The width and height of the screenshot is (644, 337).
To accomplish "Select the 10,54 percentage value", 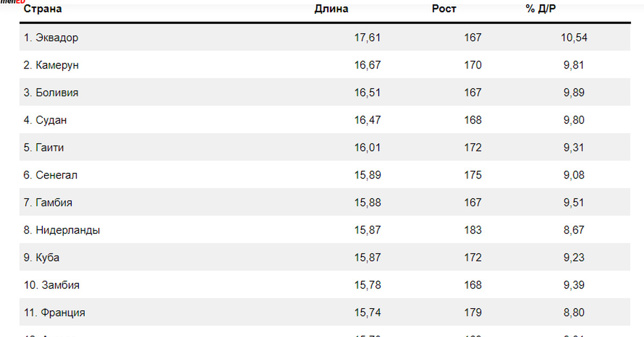I will 574,38.
